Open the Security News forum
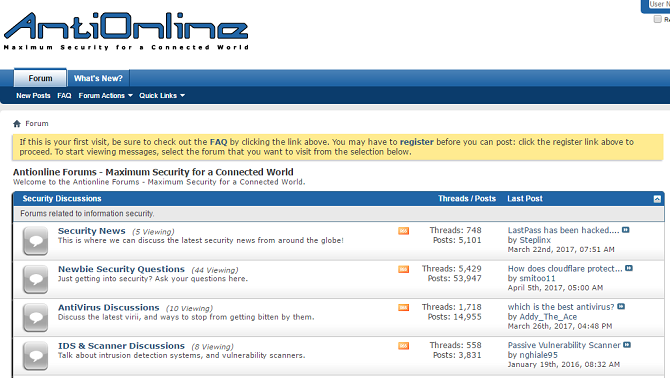 pyautogui.click(x=92, y=231)
